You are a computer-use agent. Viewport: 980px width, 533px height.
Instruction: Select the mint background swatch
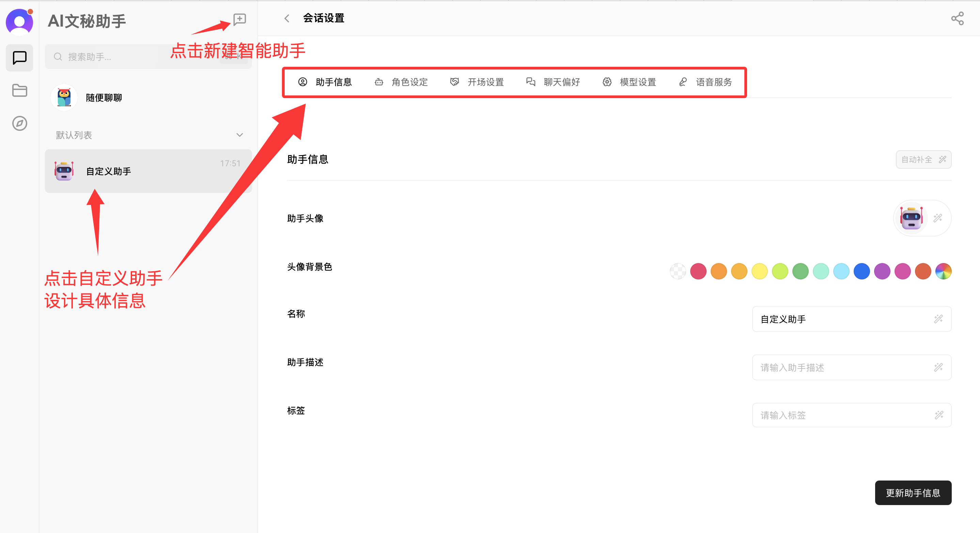pyautogui.click(x=821, y=272)
